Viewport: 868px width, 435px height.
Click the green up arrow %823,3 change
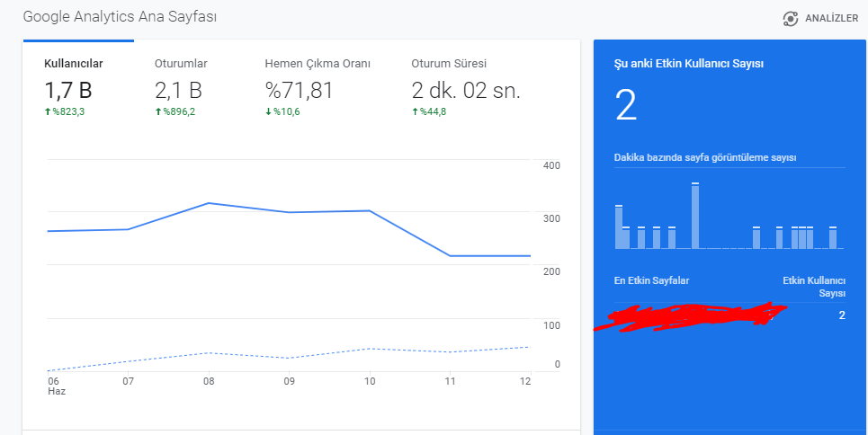point(48,111)
